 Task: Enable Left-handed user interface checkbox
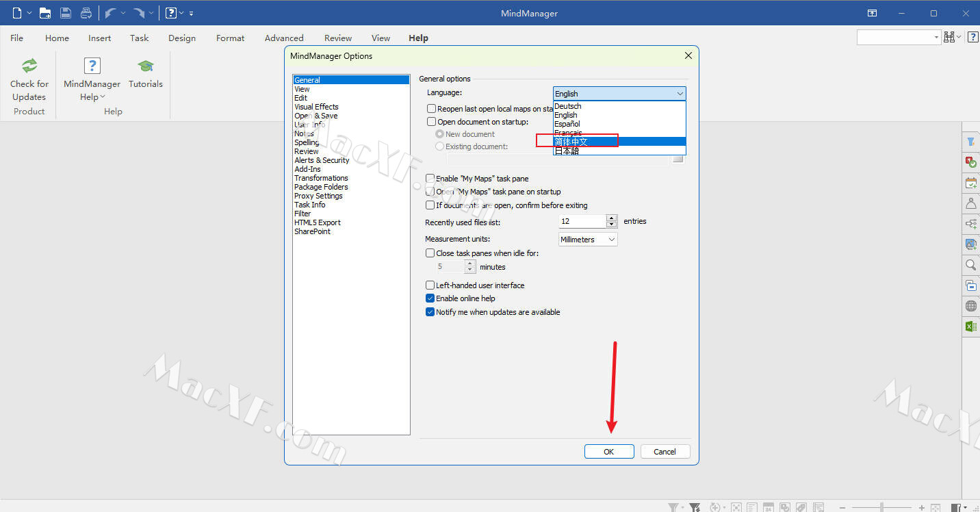click(430, 285)
